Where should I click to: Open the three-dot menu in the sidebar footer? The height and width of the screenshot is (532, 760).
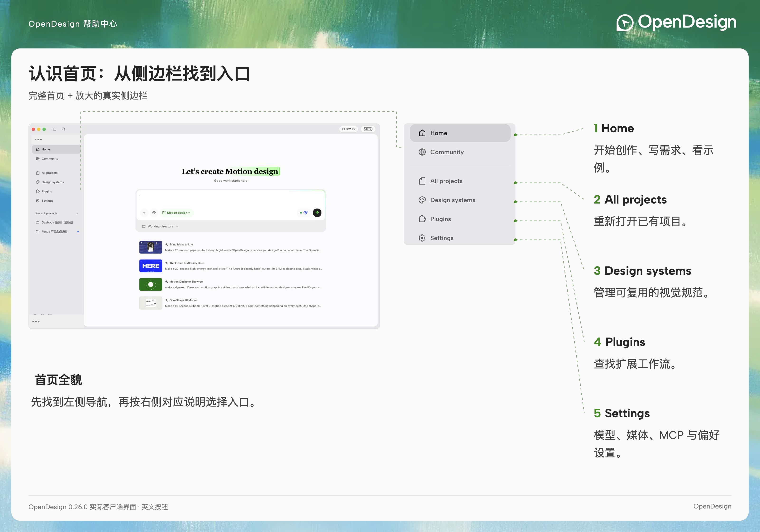click(36, 321)
